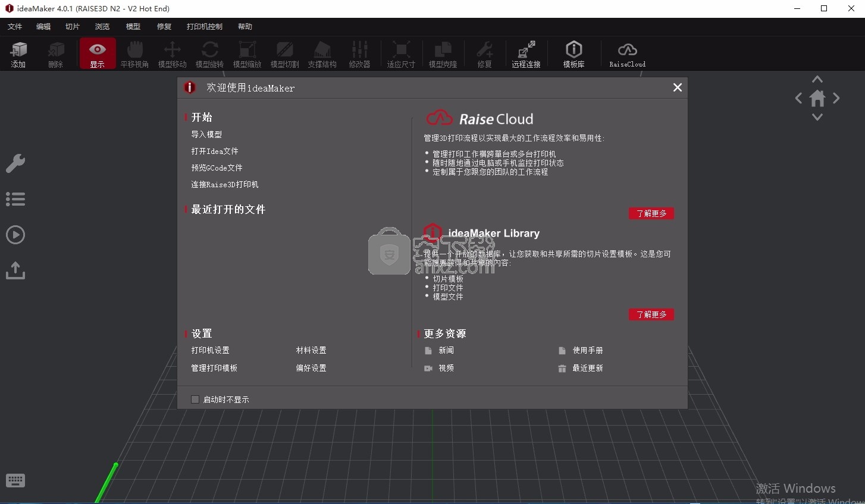This screenshot has height=504, width=865.
Task: Click 打开Idea文件 link
Action: point(215,151)
